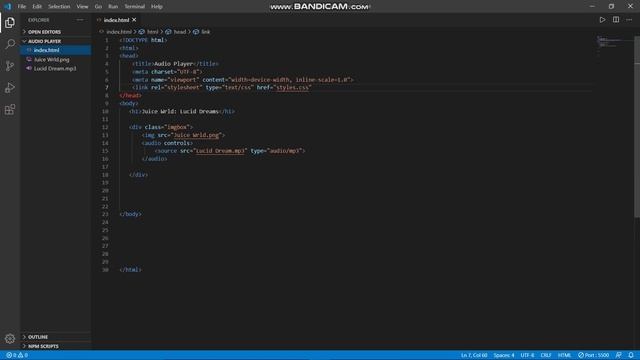
Task: Click the Juice Wrld: Lucid Dreams heading text
Action: click(180, 111)
